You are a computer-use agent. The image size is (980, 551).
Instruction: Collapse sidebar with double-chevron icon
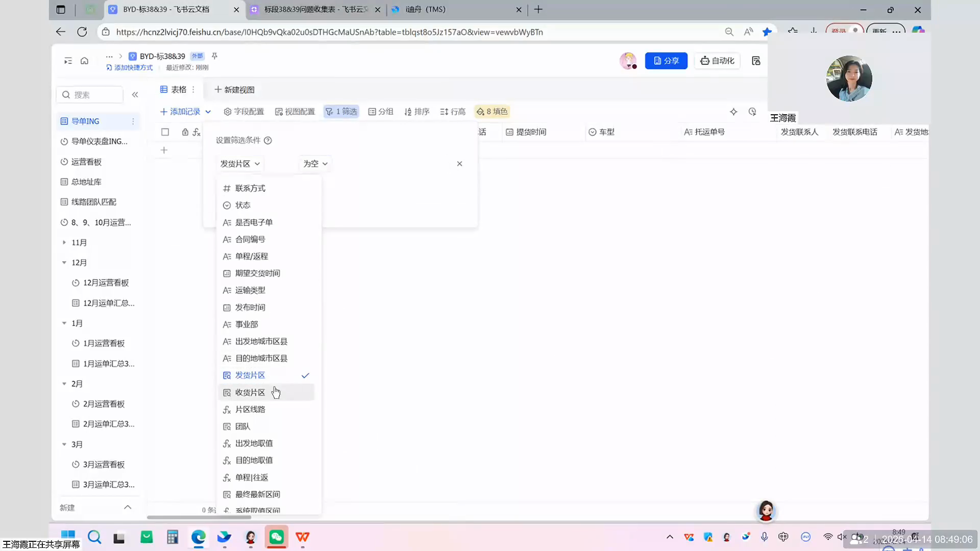point(135,95)
